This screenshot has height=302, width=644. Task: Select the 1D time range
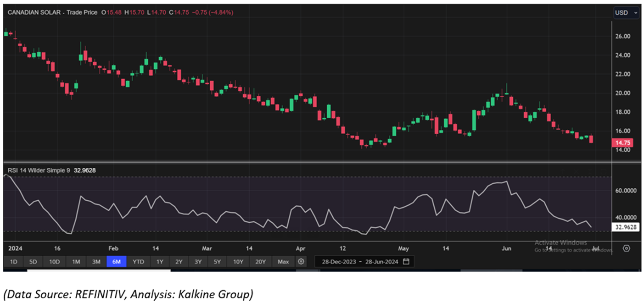[13, 262]
